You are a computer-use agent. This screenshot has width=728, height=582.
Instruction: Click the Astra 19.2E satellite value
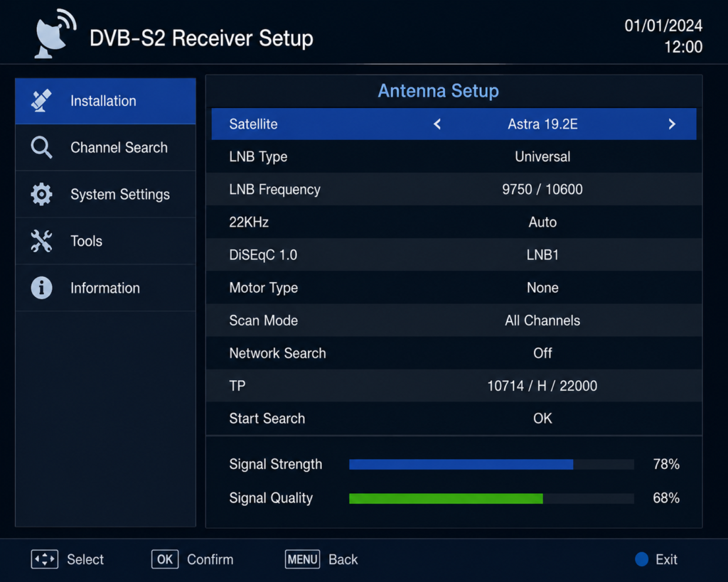pyautogui.click(x=542, y=124)
